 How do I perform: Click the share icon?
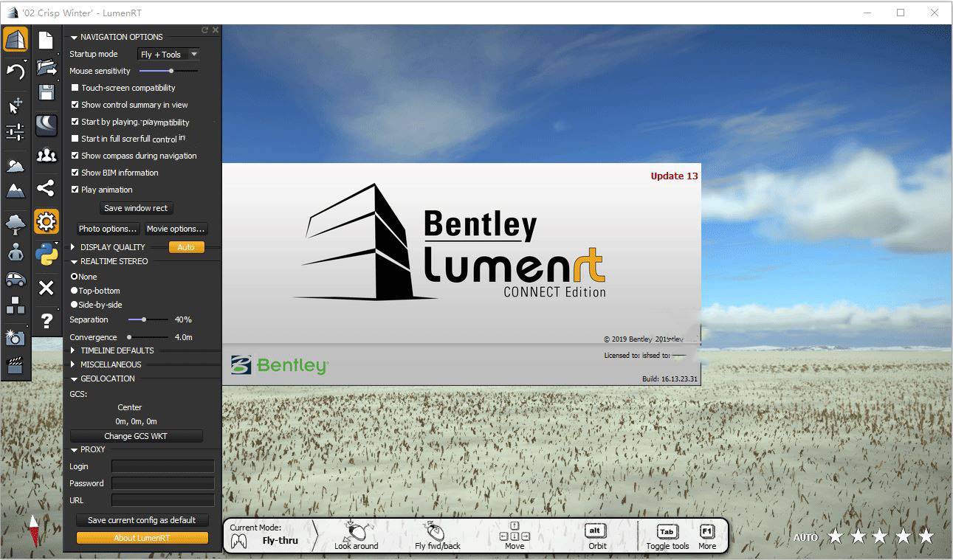[x=46, y=188]
